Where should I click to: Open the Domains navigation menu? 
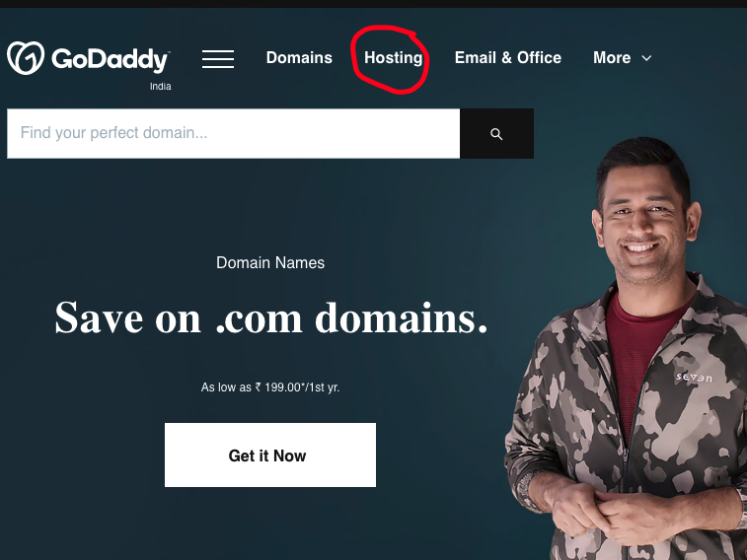coord(299,57)
